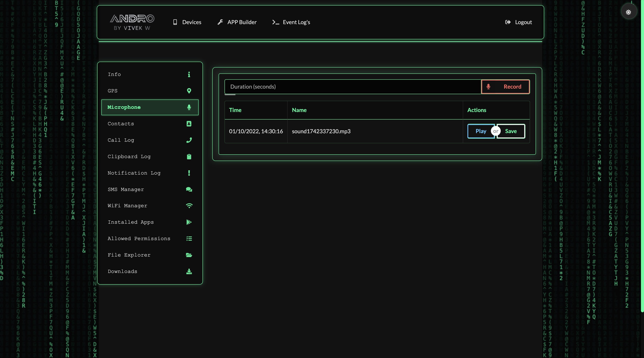
Task: Toggle theme with the sun icon button
Action: click(628, 12)
